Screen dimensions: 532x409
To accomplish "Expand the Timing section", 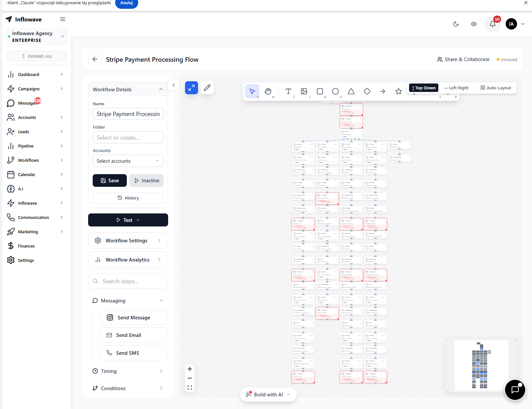I will [128, 371].
